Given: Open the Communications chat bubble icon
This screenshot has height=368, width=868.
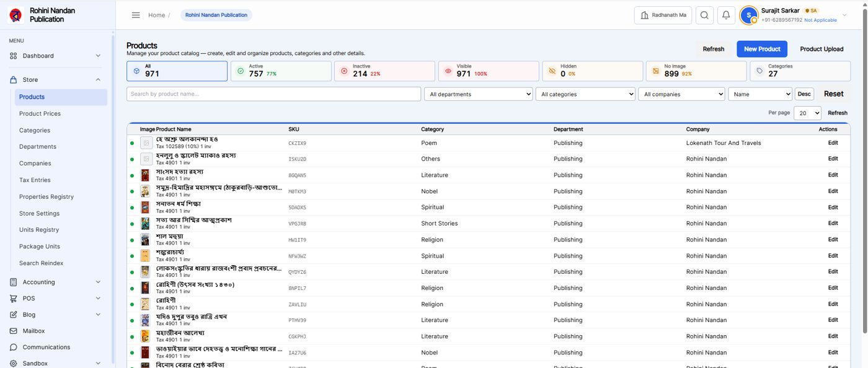Looking at the screenshot, I should (x=14, y=347).
